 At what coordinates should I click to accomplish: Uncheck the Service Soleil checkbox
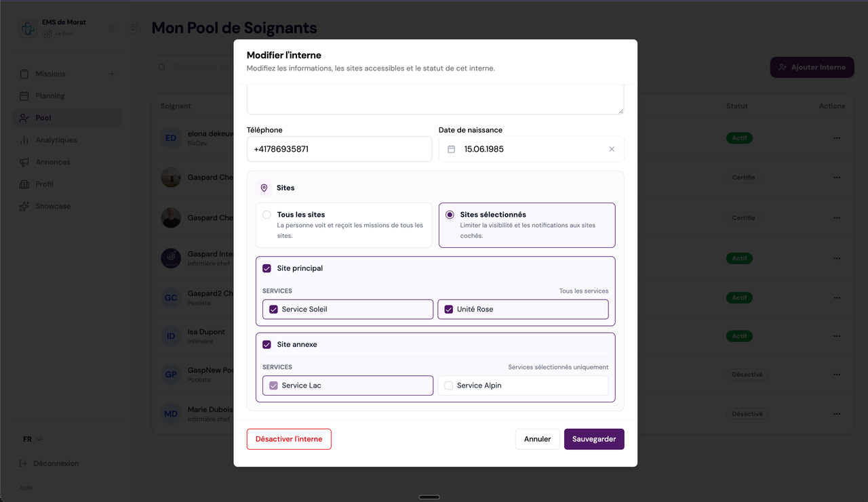(x=273, y=309)
